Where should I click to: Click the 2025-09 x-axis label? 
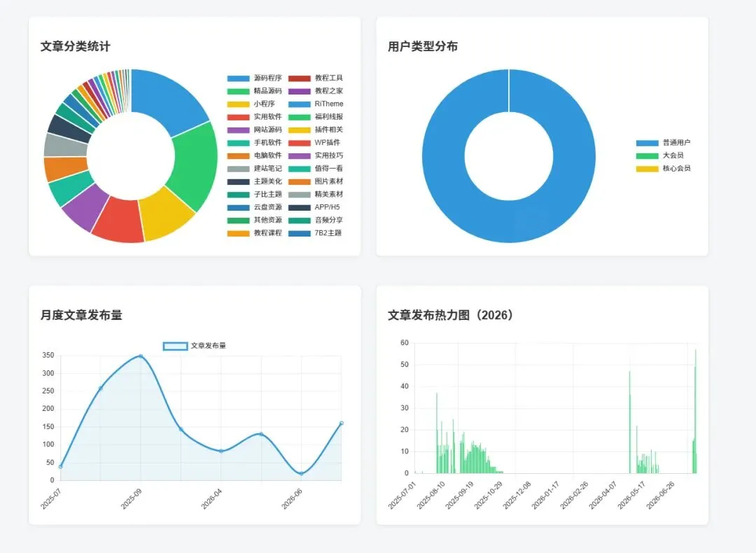pos(131,498)
